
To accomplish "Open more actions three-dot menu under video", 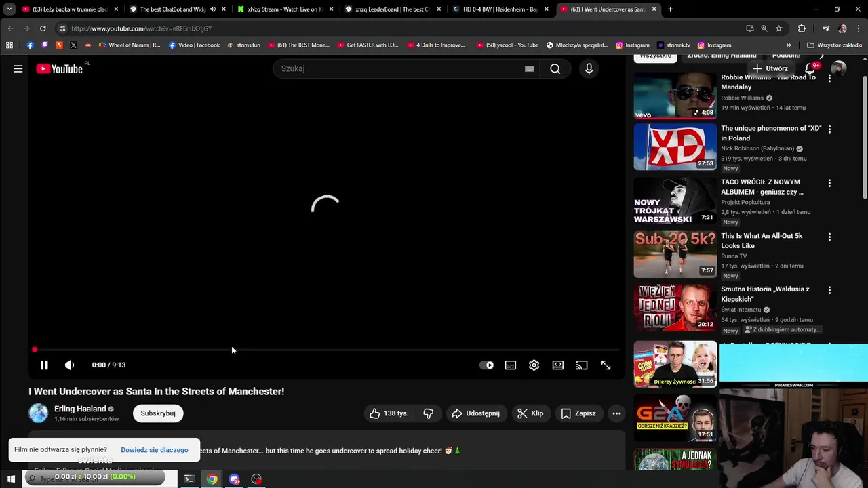I will (616, 413).
